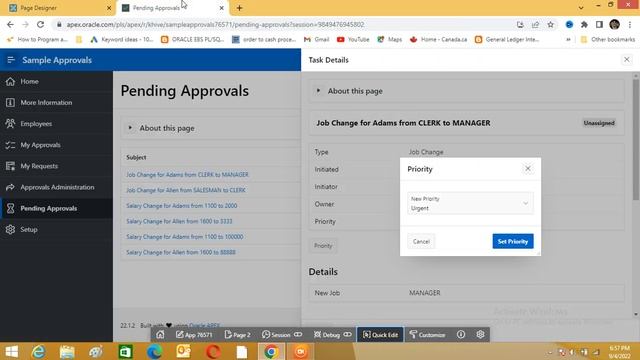Go to Employees in sidebar

coord(56,124)
